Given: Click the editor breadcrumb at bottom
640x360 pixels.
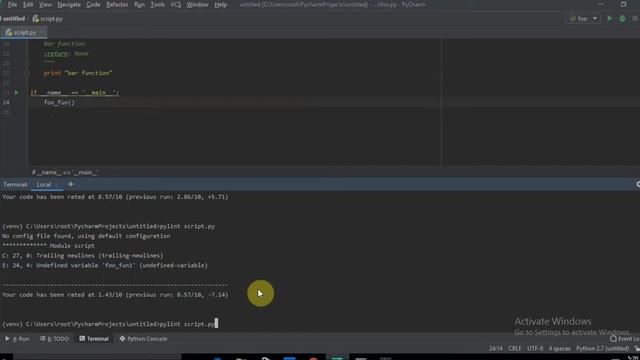Looking at the screenshot, I should (x=65, y=173).
